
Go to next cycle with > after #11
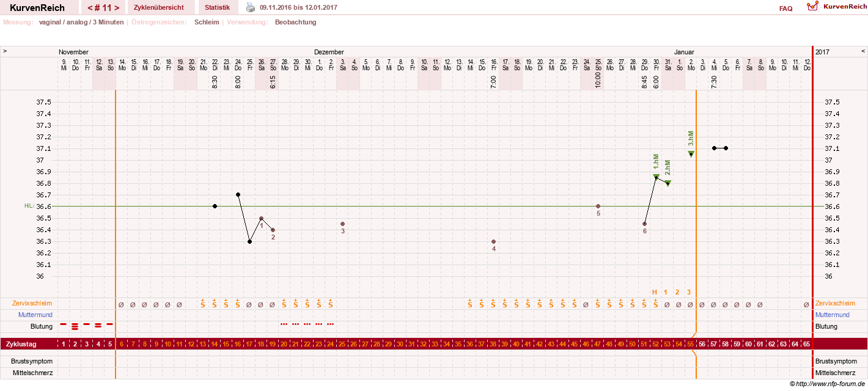pos(116,8)
